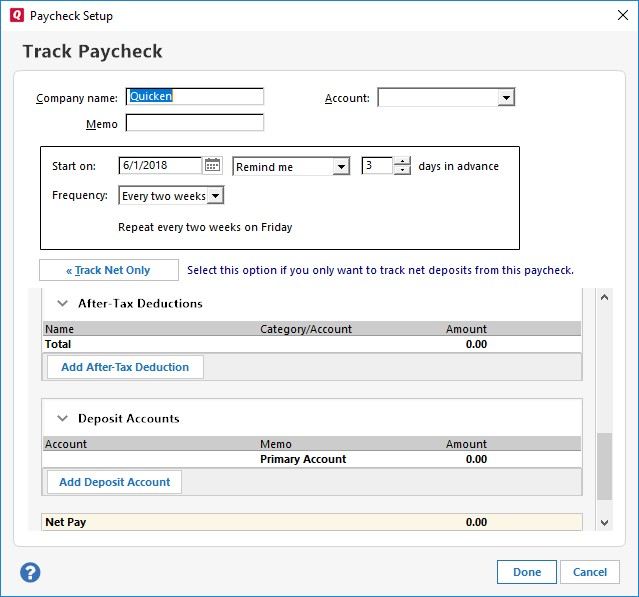
Task: Click Add Deposit Account button
Action: [x=114, y=482]
